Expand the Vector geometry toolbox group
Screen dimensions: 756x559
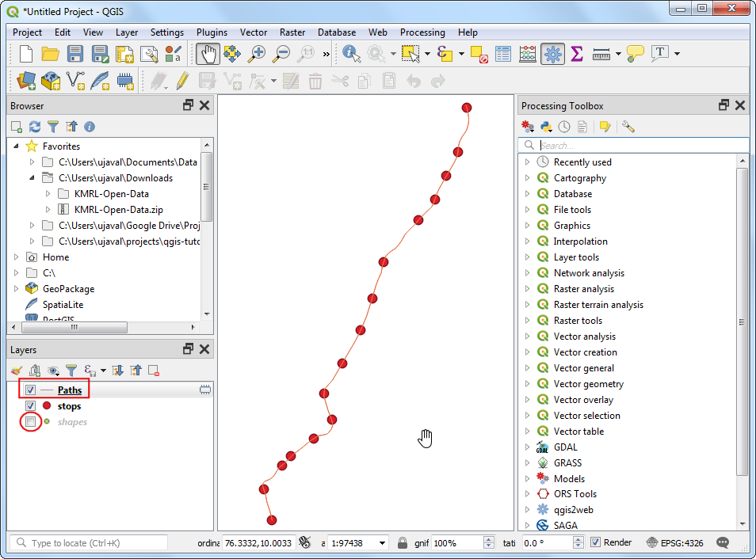click(528, 384)
